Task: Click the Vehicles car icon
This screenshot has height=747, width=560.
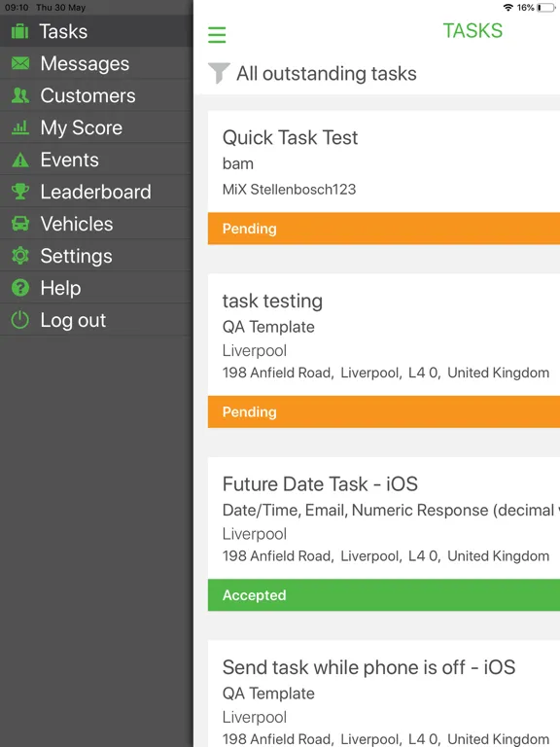Action: (x=20, y=224)
